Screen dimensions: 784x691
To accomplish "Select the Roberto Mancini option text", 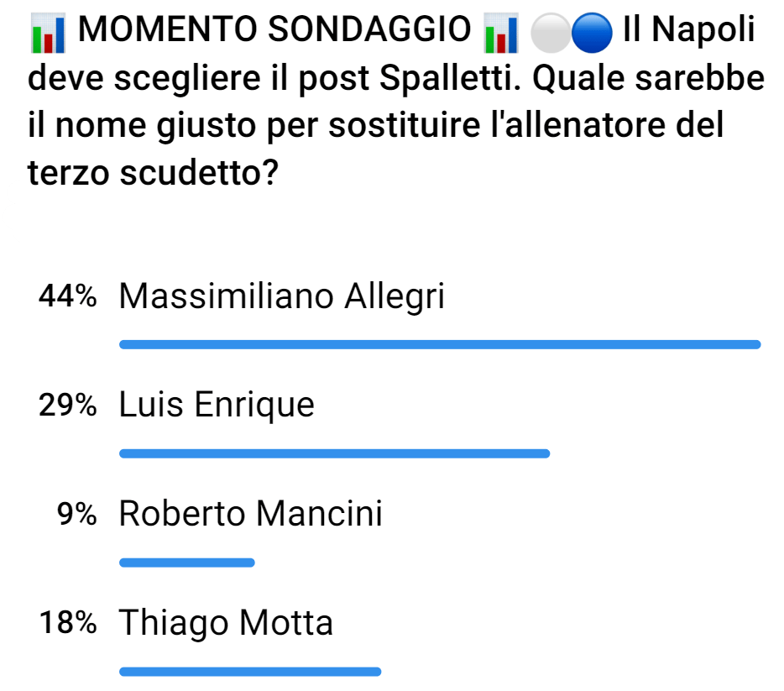I will pos(250,515).
